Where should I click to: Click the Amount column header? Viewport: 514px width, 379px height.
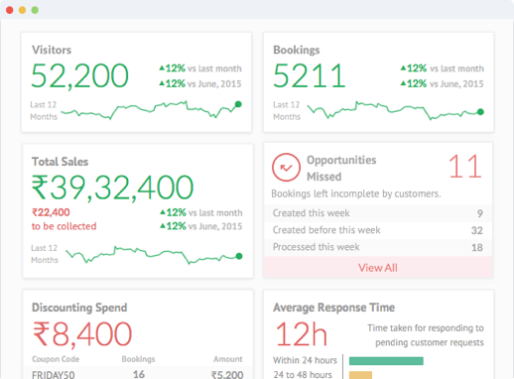(228, 359)
